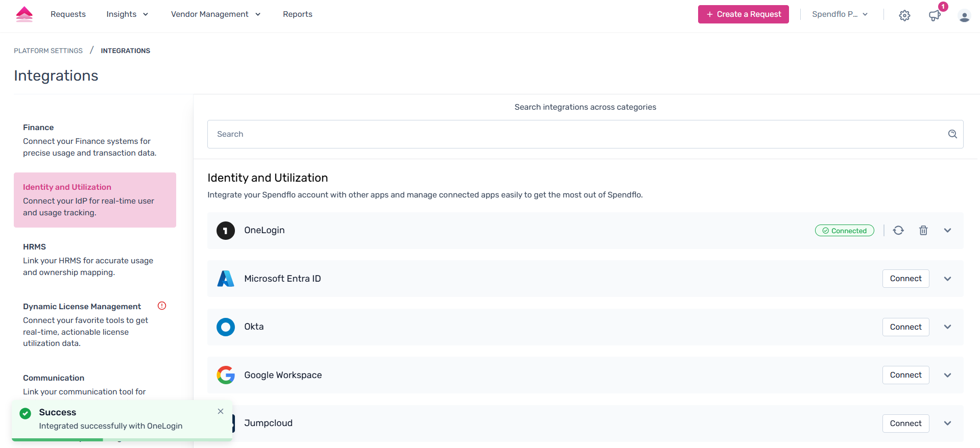980x448 pixels.
Task: Expand the Okta integration row
Action: click(947, 327)
